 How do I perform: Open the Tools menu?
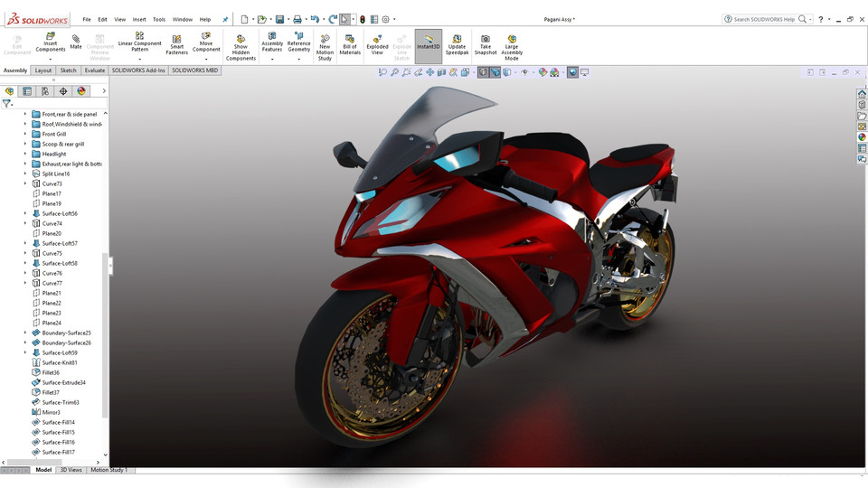[159, 19]
